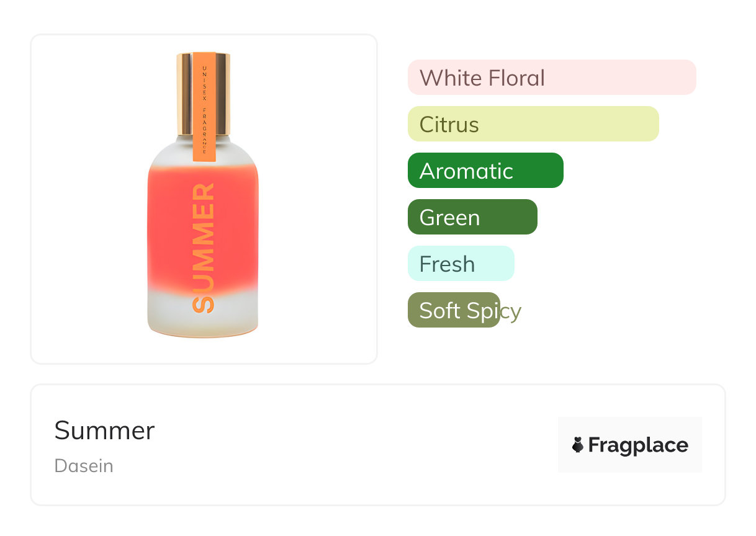Screen dimensions: 756x536
Task: Open the Summer perfume bottle image
Action: (x=204, y=199)
